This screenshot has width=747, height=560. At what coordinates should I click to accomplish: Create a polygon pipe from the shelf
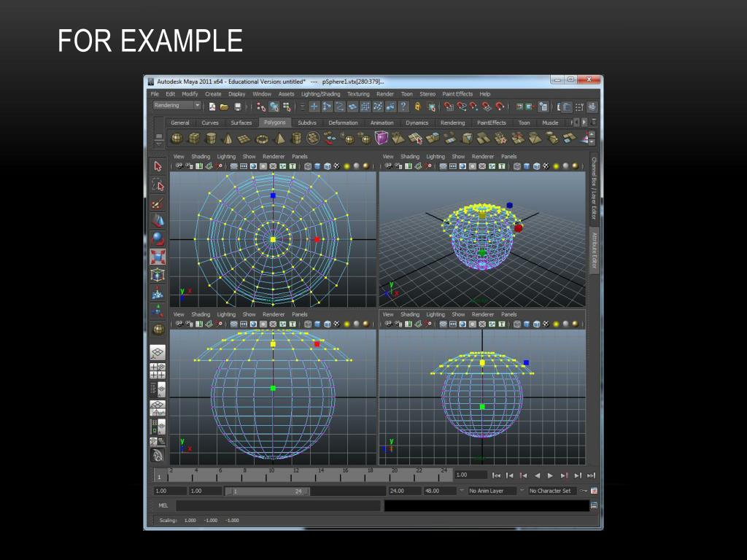[x=296, y=139]
